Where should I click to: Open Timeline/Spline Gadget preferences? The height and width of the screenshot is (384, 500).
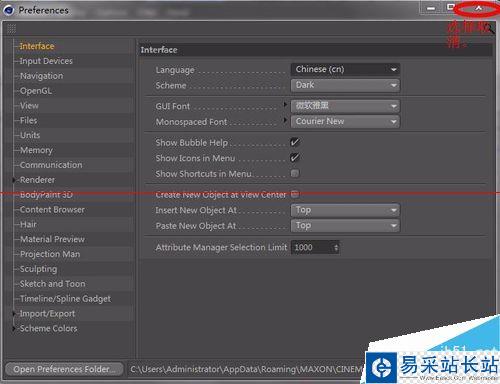click(65, 299)
